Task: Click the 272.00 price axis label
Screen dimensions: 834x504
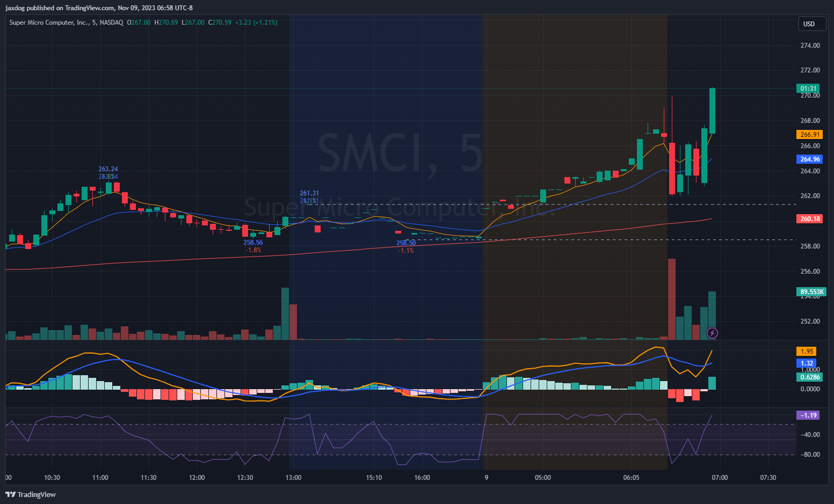Action: click(810, 70)
